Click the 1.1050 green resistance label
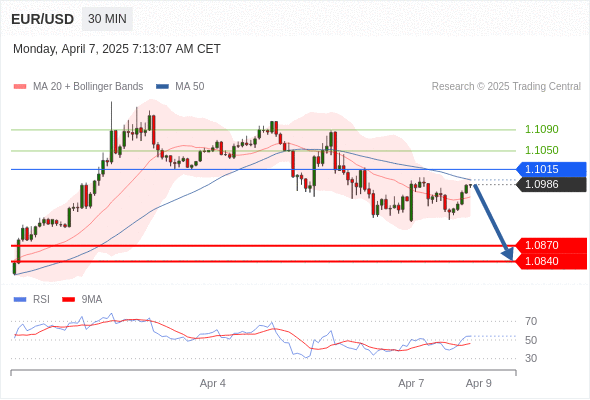590x400 pixels. [541, 151]
